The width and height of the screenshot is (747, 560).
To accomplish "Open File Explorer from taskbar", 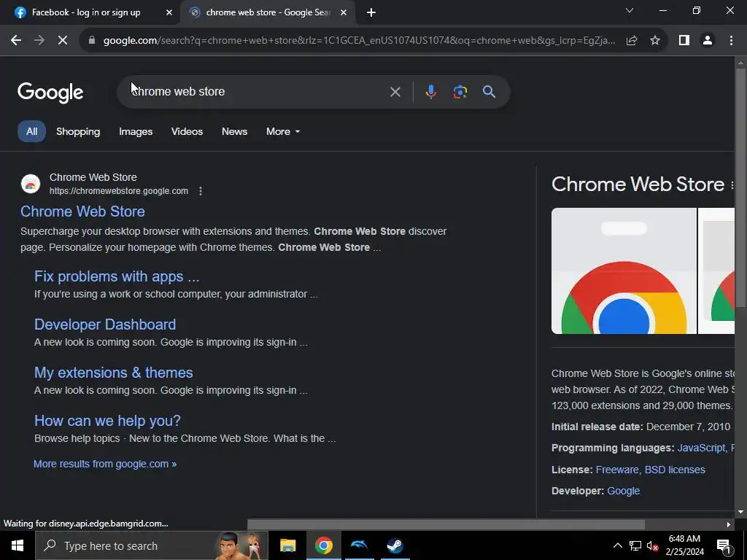I will coord(287,545).
